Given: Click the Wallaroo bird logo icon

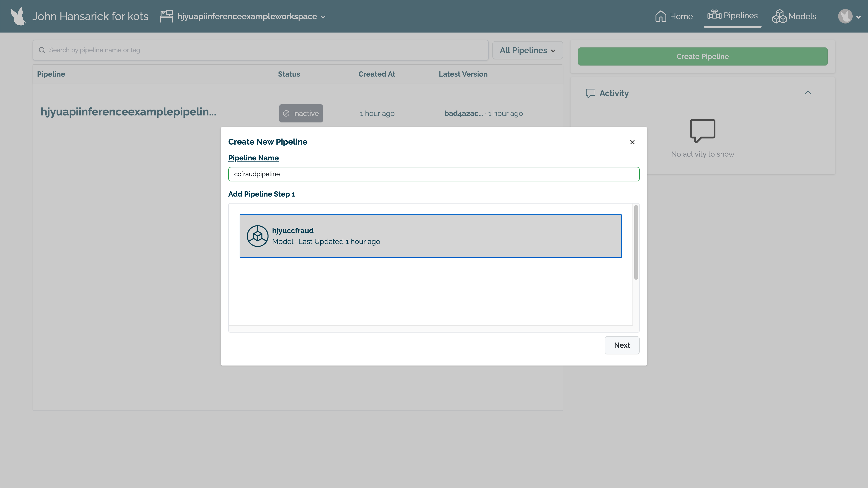Looking at the screenshot, I should pyautogui.click(x=18, y=16).
